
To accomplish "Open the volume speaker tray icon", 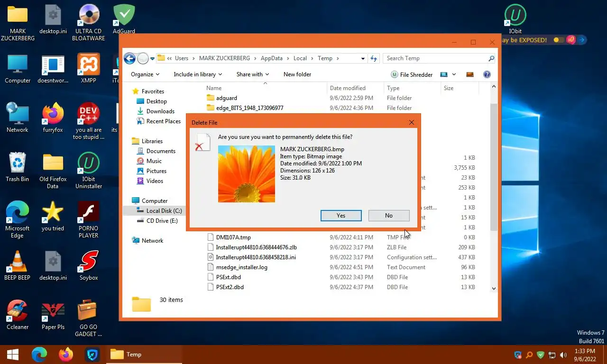I will (x=563, y=355).
